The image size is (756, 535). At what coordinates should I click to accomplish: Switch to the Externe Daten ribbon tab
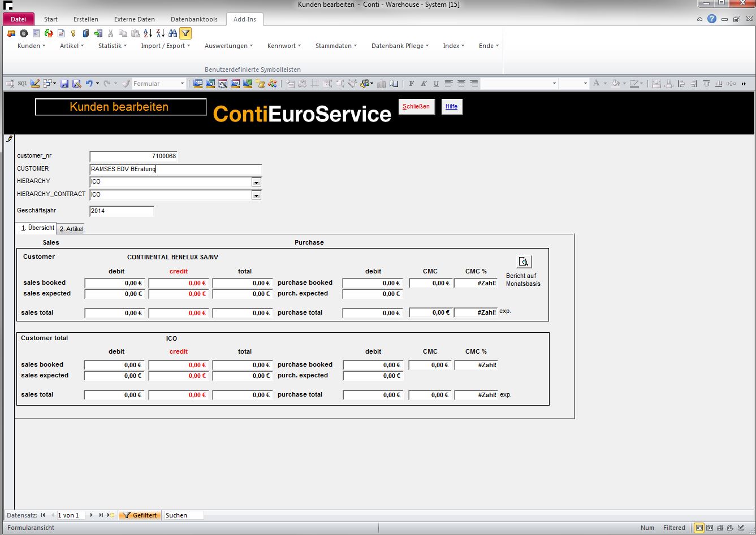135,19
